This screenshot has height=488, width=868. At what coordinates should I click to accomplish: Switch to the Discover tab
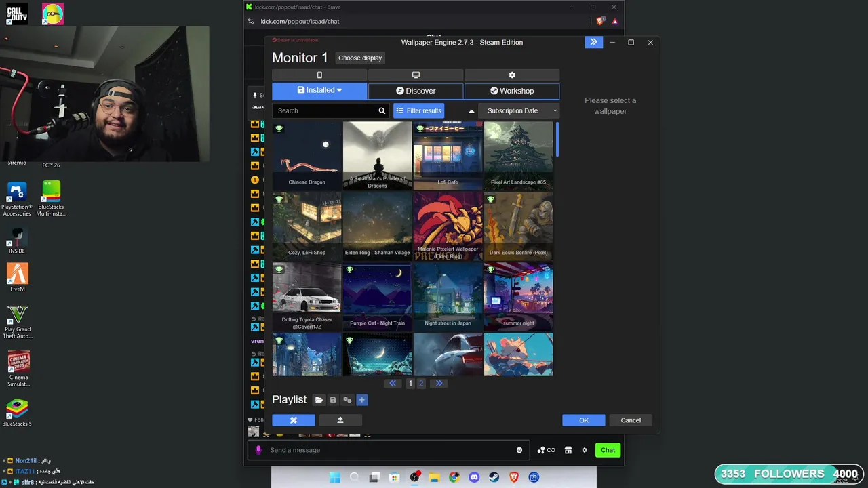pyautogui.click(x=416, y=91)
